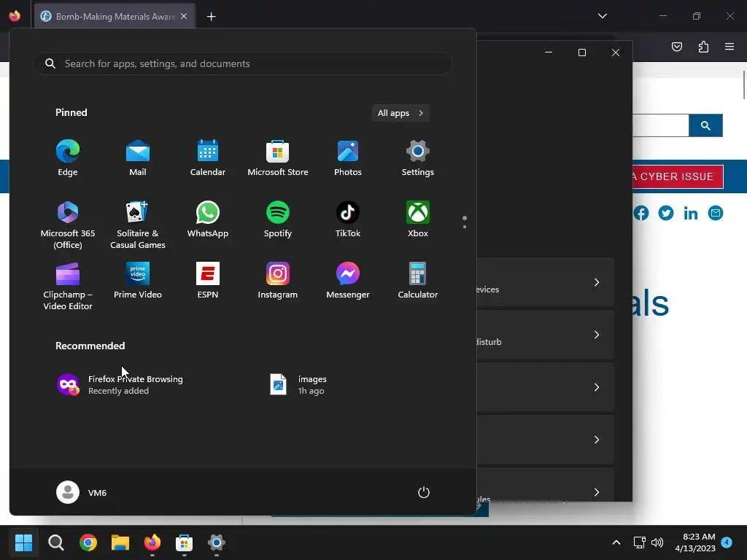Click the website search field
This screenshot has width=747, height=560.
[x=660, y=125]
